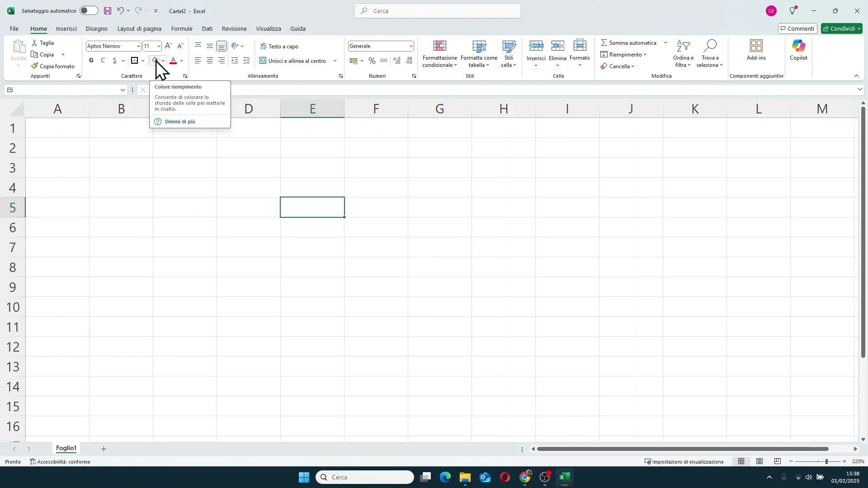
Task: Expand Formatta come tabella gallery
Action: pyautogui.click(x=479, y=53)
